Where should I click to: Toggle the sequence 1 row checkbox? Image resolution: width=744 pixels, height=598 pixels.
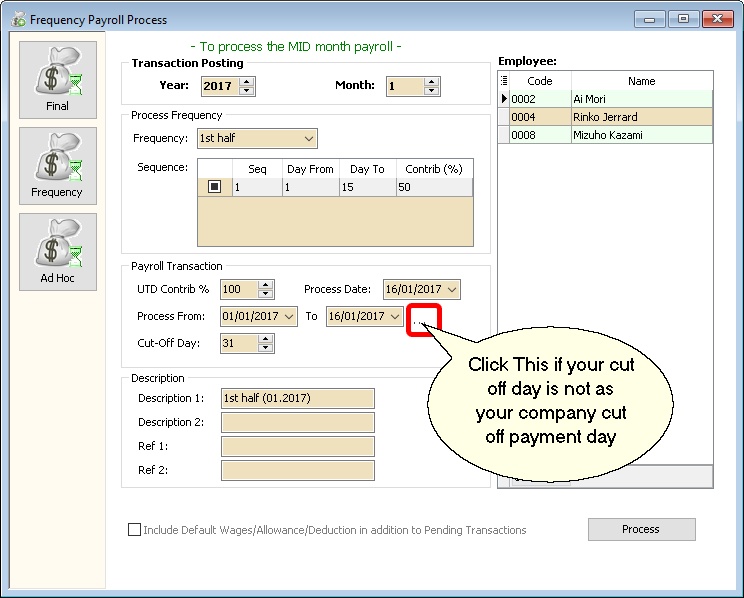click(x=214, y=187)
